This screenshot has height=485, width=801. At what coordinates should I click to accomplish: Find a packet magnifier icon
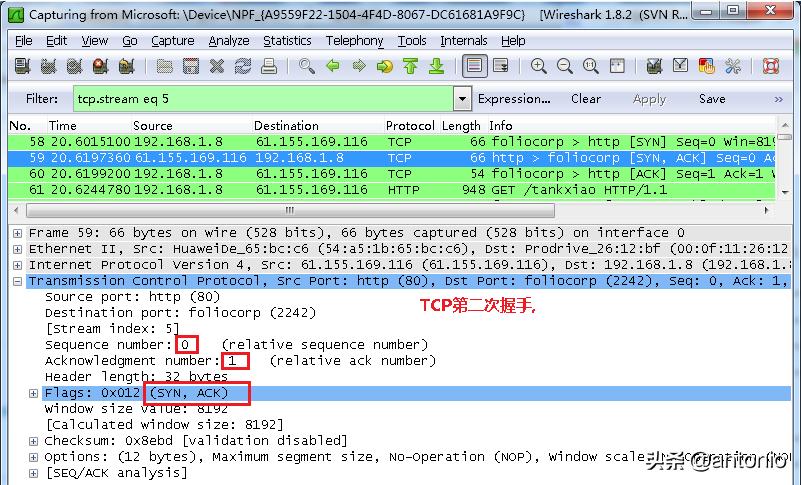307,66
